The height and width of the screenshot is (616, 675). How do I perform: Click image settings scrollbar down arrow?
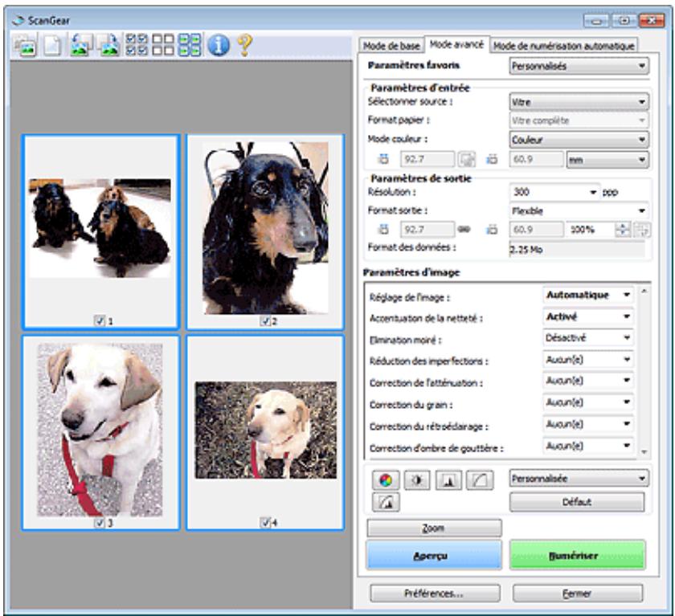644,451
